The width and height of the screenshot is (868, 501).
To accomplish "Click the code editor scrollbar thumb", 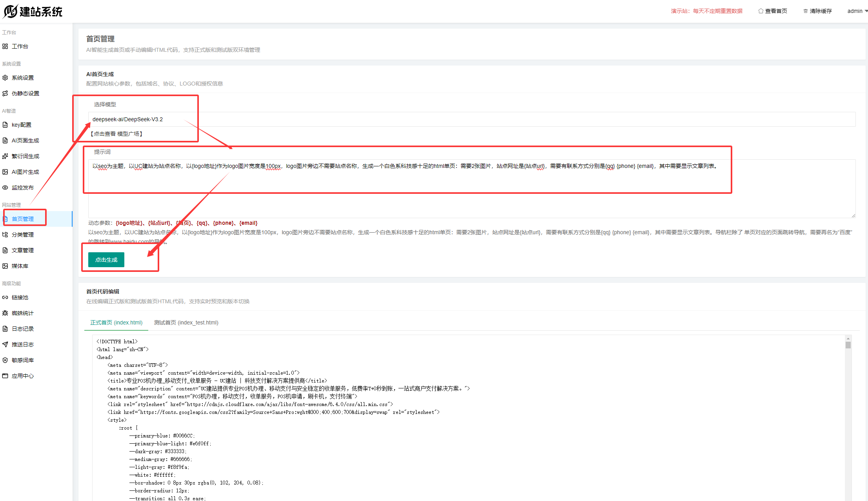I will point(848,345).
